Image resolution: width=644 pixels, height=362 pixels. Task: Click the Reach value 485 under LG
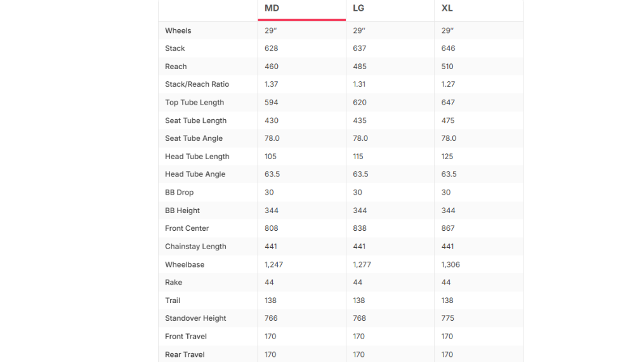(359, 67)
